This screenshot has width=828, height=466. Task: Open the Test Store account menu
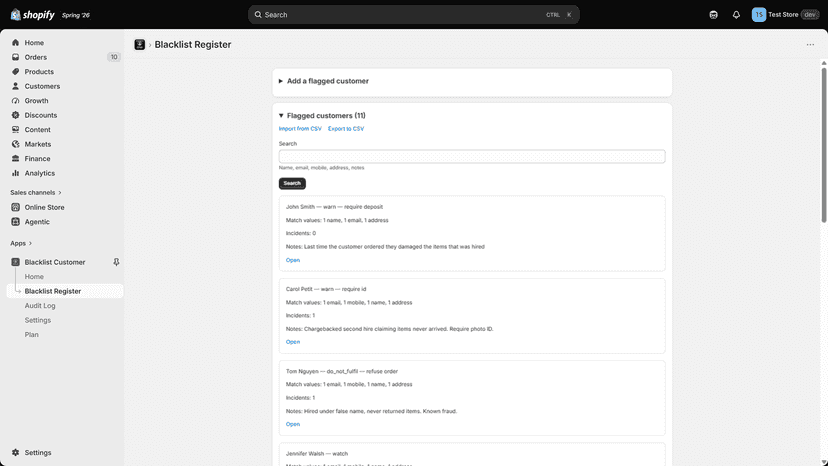coord(785,15)
